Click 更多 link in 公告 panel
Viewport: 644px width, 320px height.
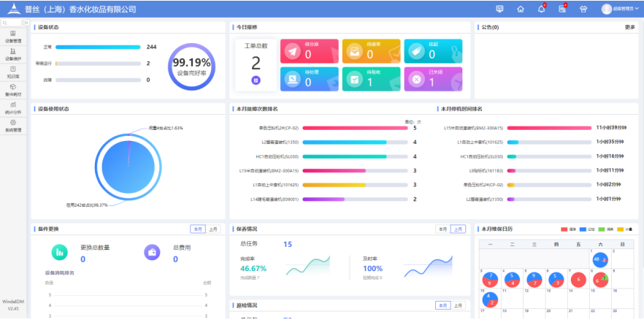coord(629,27)
